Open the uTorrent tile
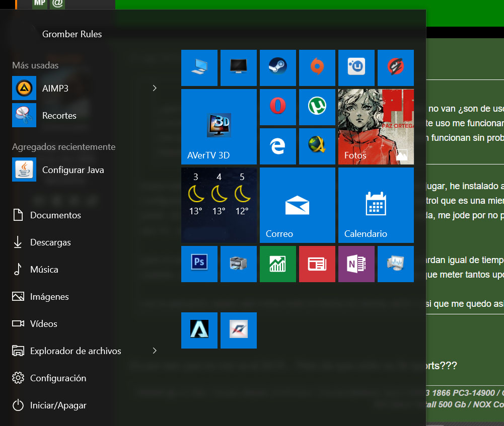 pos(317,107)
